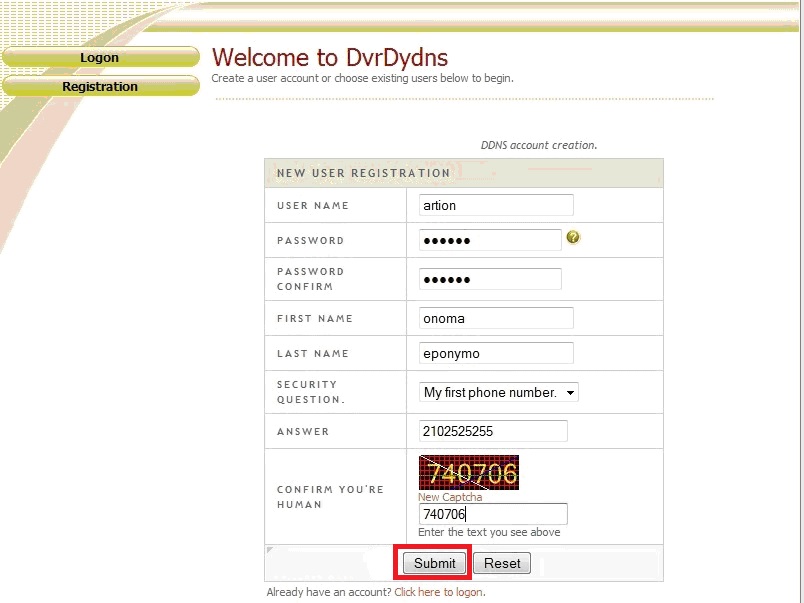Open the Logon page from sidebar
804x603 pixels.
tap(100, 57)
